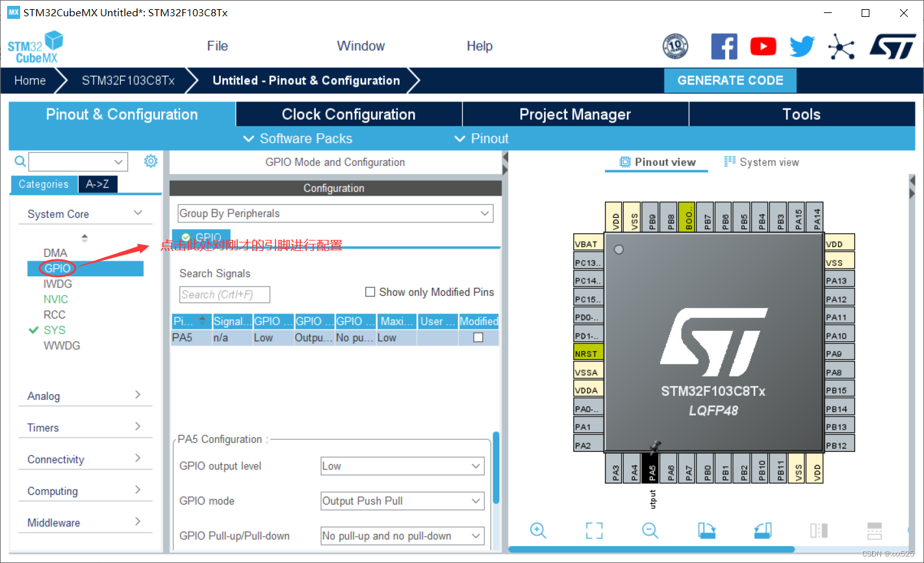Click the search magnifier in the categories panel
This screenshot has width=924, height=563.
(20, 161)
